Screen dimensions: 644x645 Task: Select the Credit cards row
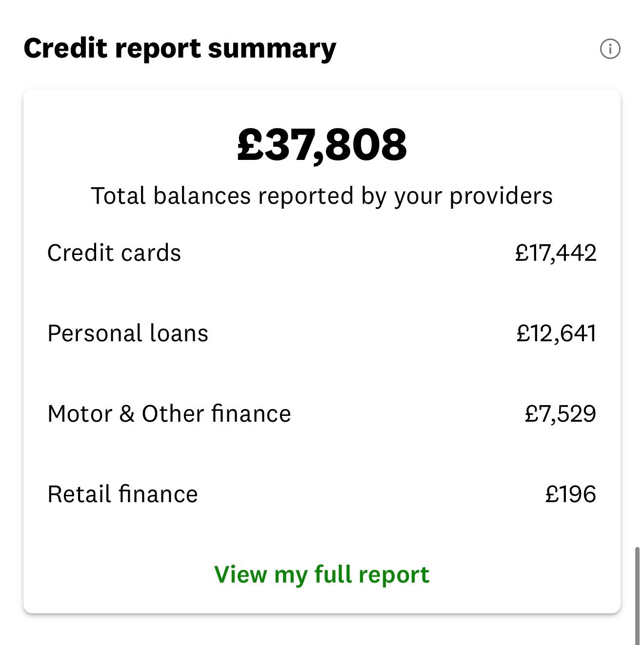pyautogui.click(x=322, y=253)
